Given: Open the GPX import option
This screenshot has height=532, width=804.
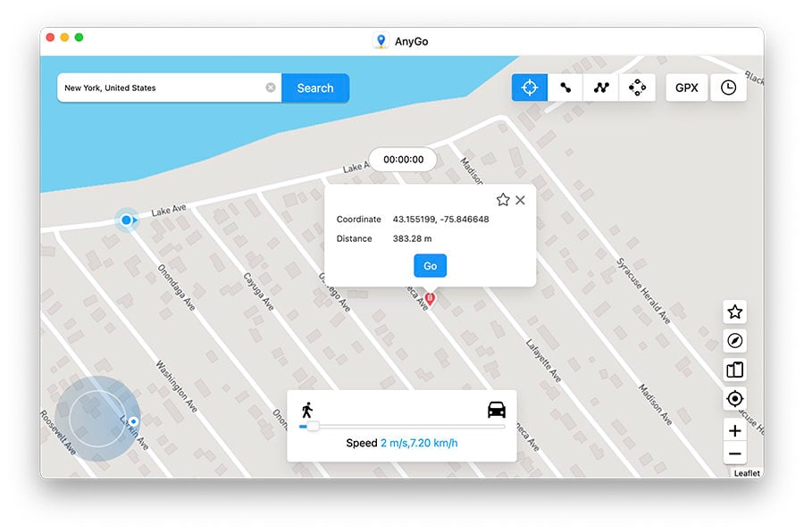Looking at the screenshot, I should coord(686,87).
